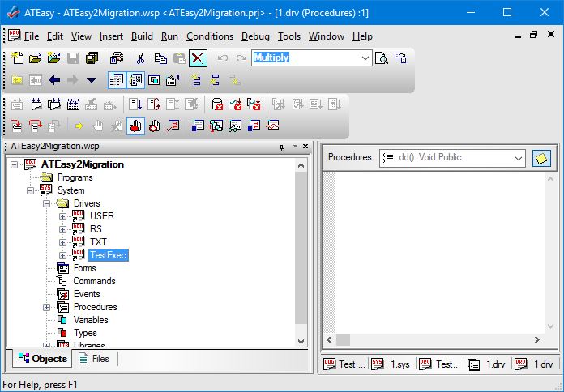Viewport: 564px width, 392px height.
Task: Open the Help menu
Action: pyautogui.click(x=362, y=36)
